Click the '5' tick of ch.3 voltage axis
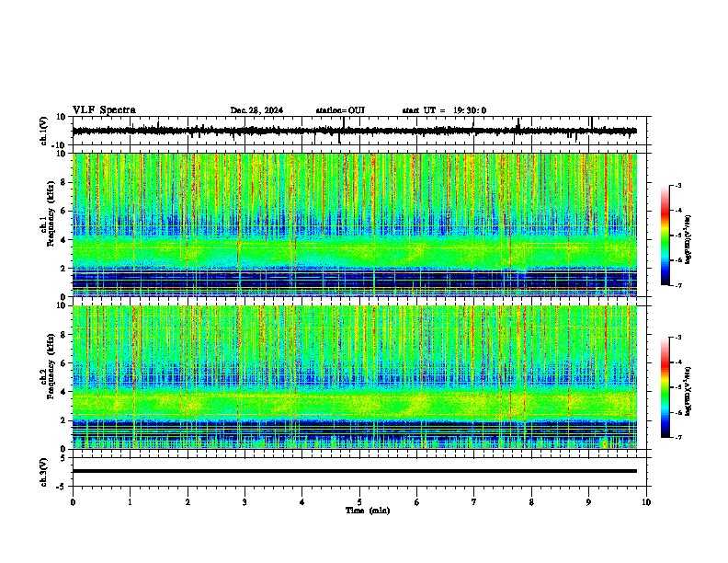This screenshot has height=563, width=728. pyautogui.click(x=63, y=458)
